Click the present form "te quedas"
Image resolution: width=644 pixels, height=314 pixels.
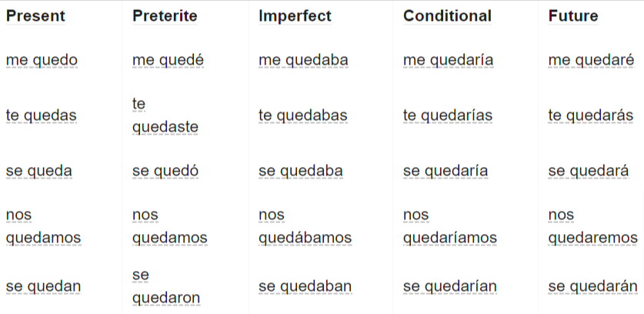click(x=42, y=115)
